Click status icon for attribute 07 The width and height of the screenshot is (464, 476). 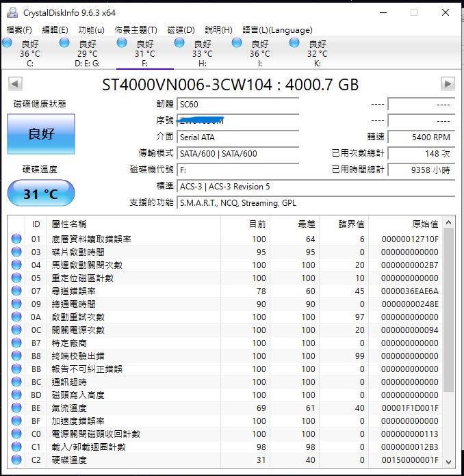tap(16, 291)
